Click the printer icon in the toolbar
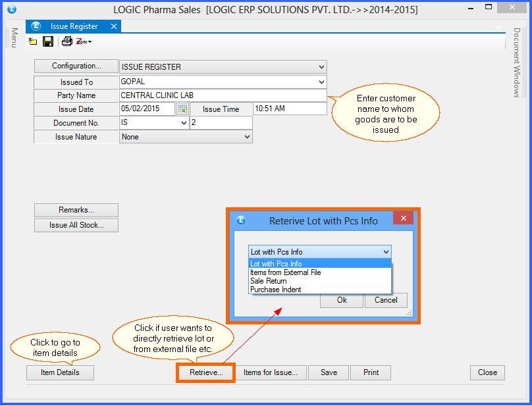532x406 pixels. tap(66, 41)
